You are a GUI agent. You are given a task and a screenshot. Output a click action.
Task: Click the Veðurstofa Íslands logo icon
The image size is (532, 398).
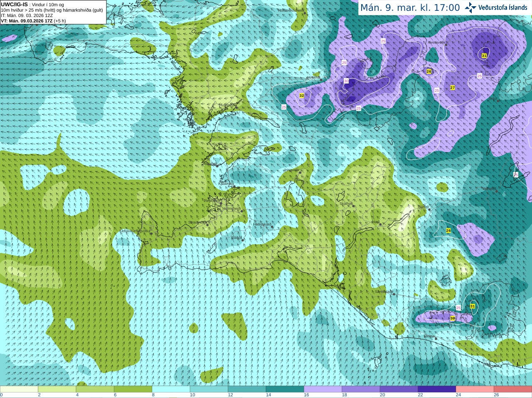[x=470, y=7]
